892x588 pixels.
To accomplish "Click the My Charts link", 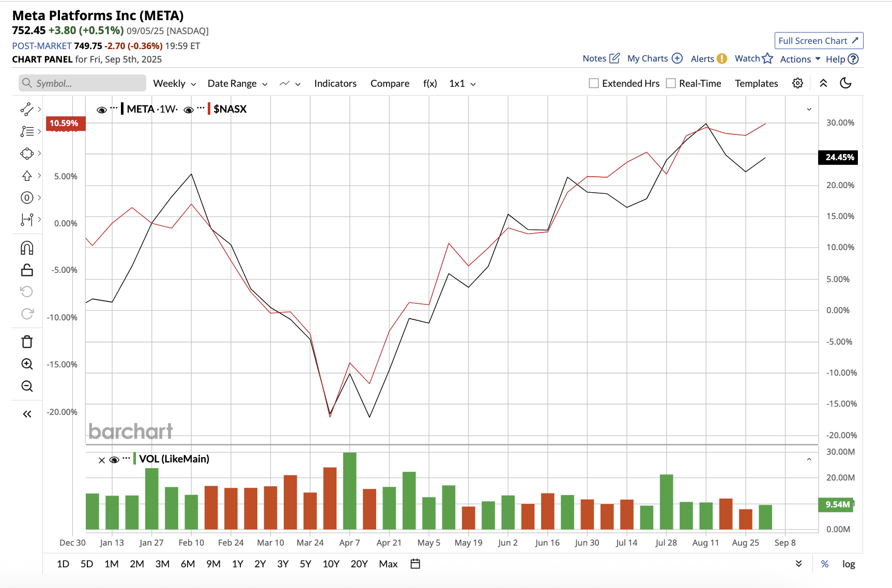I will click(648, 58).
